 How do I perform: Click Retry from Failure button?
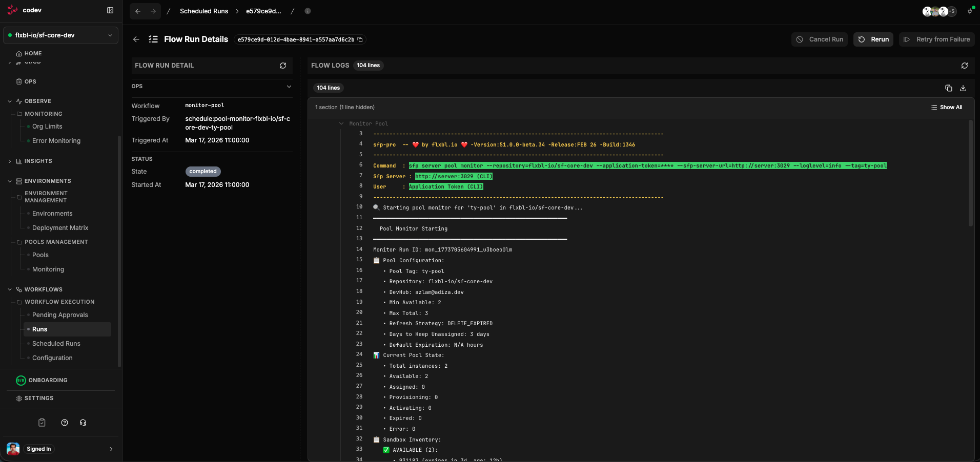[936, 39]
